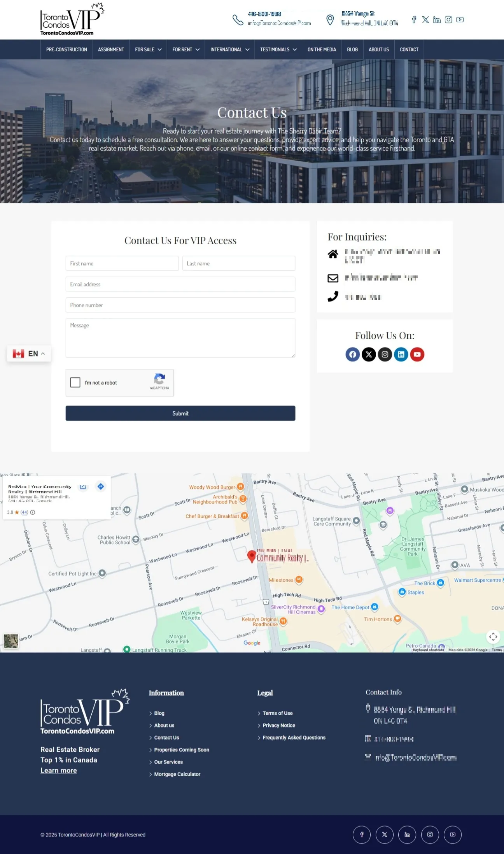Image resolution: width=504 pixels, height=854 pixels.
Task: Open Facebook circle icon in footer bar
Action: pyautogui.click(x=362, y=835)
